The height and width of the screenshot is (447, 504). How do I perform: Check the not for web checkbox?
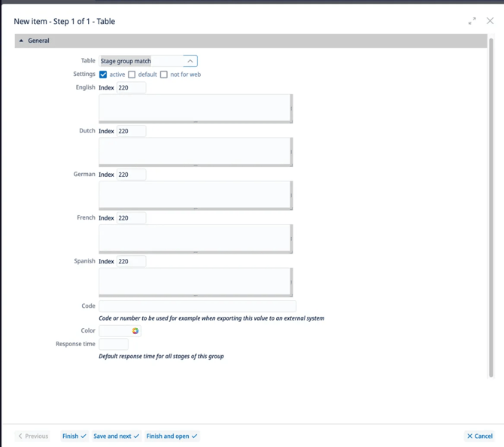pyautogui.click(x=164, y=74)
